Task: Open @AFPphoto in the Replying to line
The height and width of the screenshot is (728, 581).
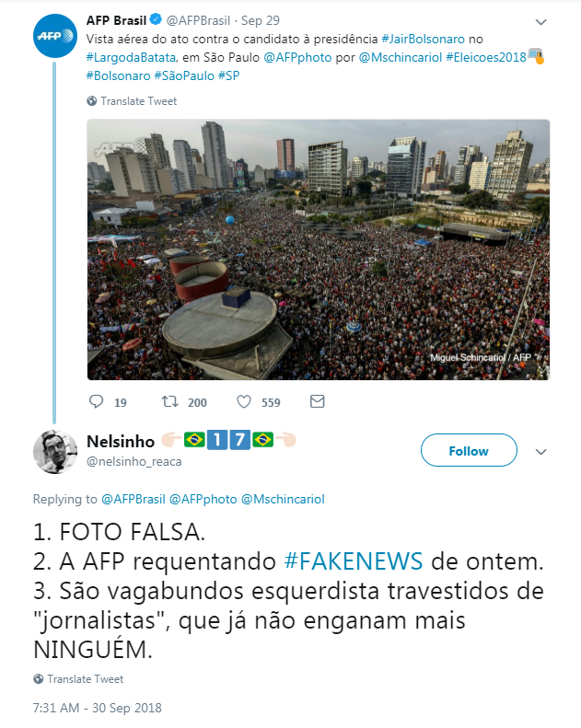Action: [203, 499]
